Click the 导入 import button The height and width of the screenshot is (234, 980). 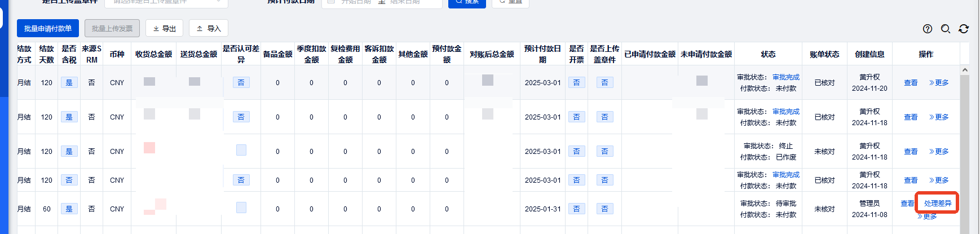click(209, 28)
